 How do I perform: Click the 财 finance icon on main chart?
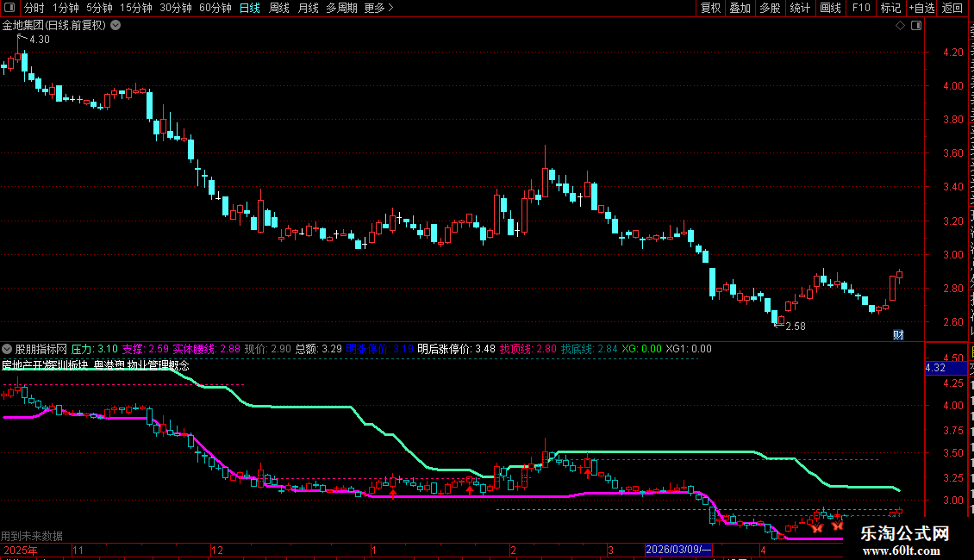click(x=898, y=334)
